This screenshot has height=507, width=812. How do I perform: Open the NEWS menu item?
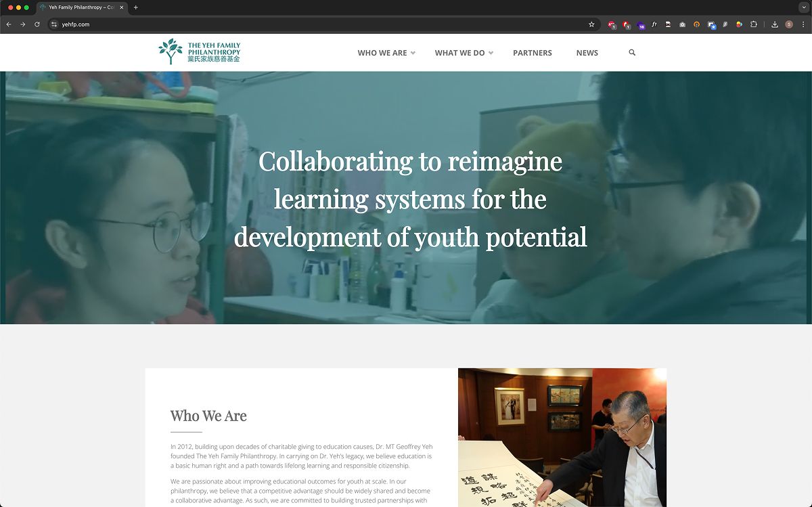tap(587, 53)
